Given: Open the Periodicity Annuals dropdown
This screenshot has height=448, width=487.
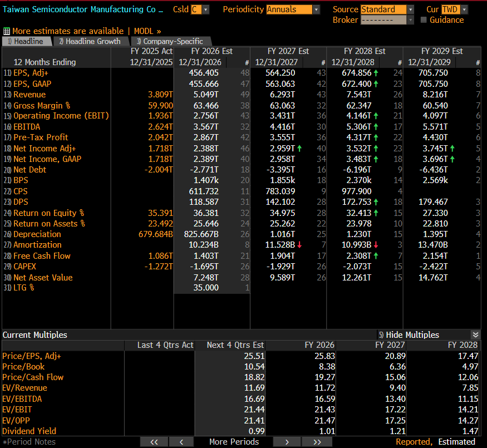Looking at the screenshot, I should (316, 9).
